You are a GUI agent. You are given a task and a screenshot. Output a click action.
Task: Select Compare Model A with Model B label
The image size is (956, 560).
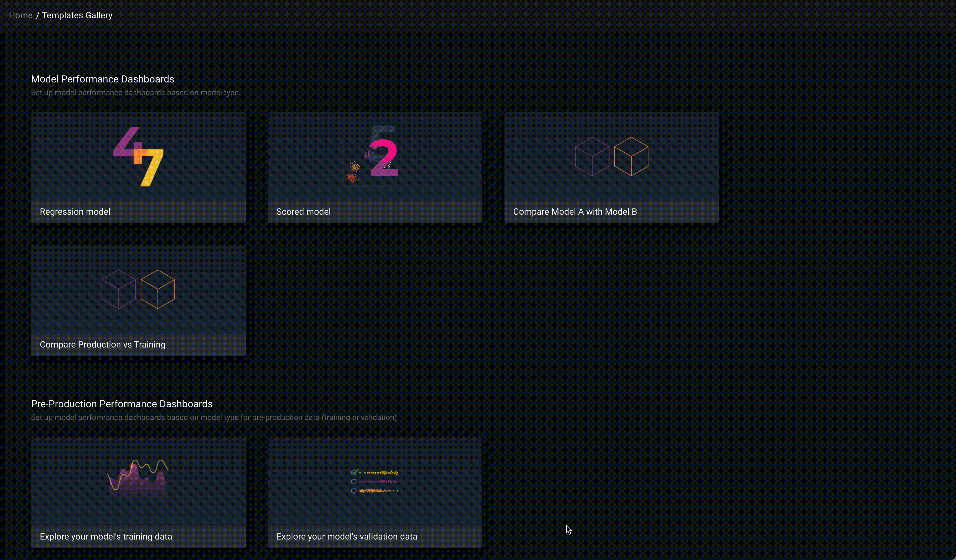[x=575, y=212]
